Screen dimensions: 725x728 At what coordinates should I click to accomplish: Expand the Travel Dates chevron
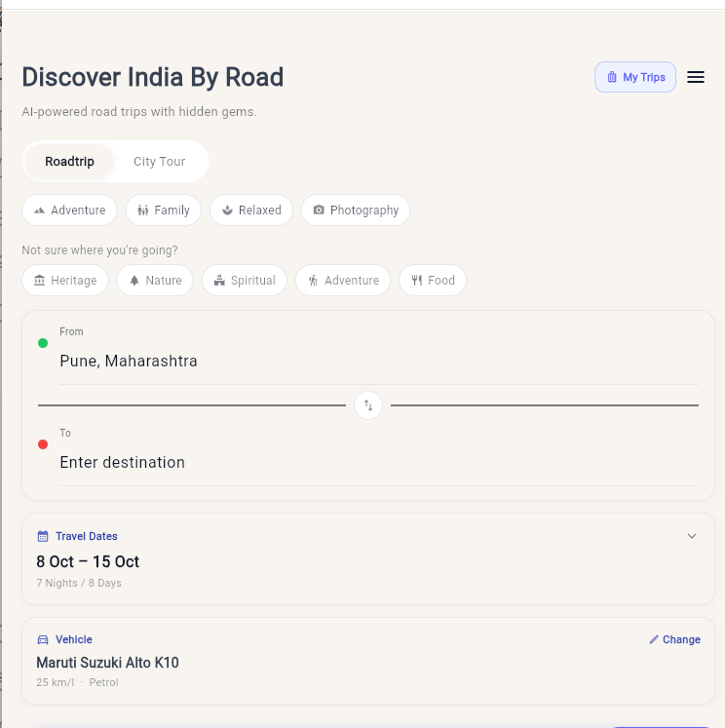pyautogui.click(x=692, y=536)
